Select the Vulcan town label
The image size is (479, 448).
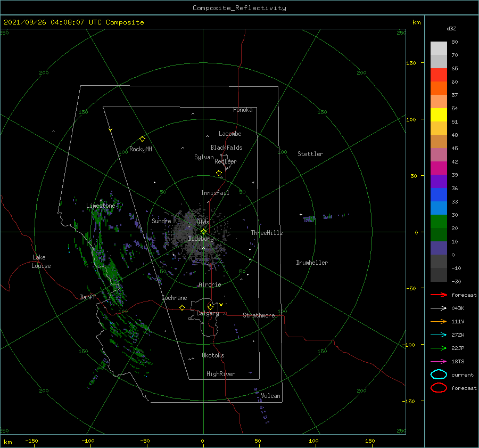click(x=270, y=396)
